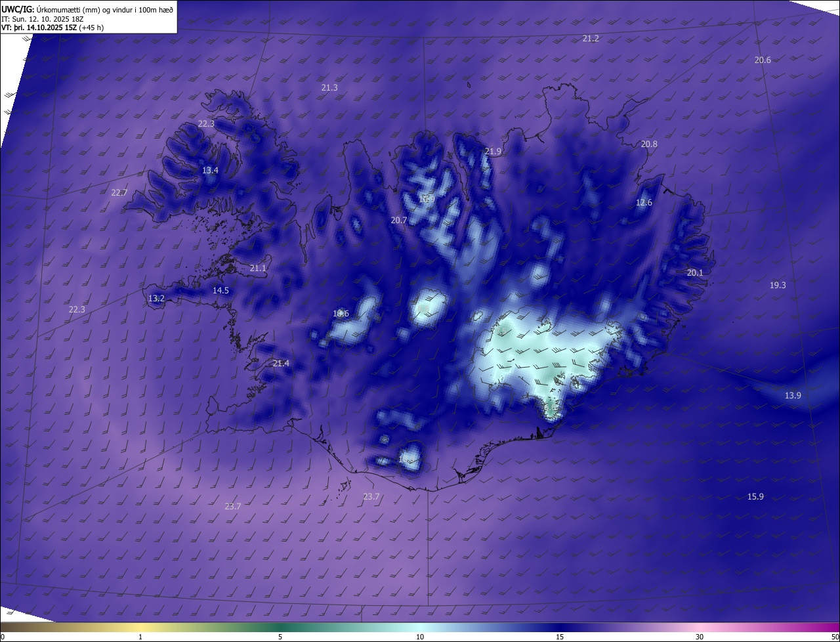
Task: Select the 21.3 value label
Action: click(x=329, y=87)
